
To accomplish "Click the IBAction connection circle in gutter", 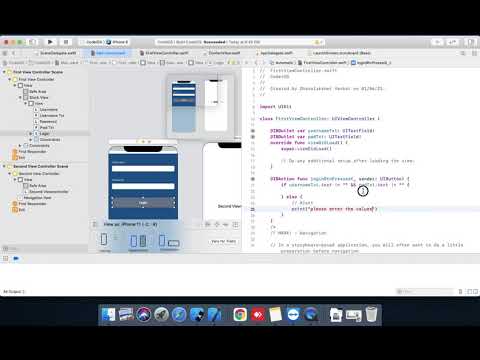I will (253, 179).
